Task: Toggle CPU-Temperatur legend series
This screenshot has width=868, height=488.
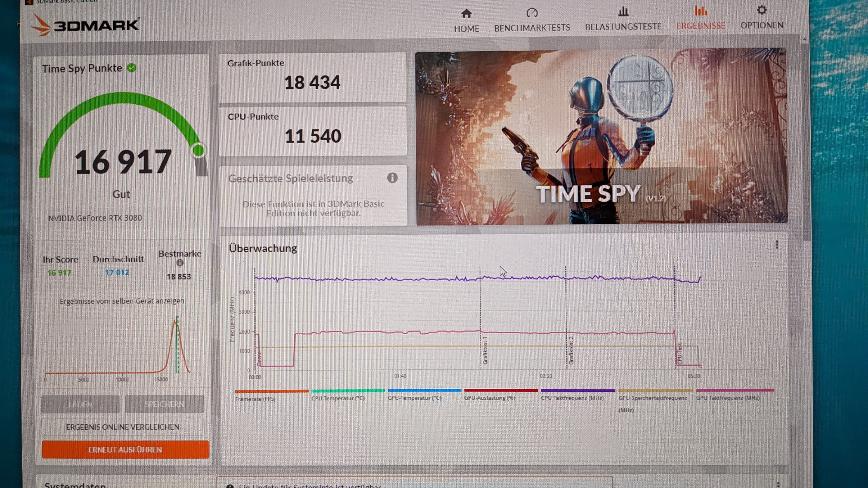Action: point(338,398)
